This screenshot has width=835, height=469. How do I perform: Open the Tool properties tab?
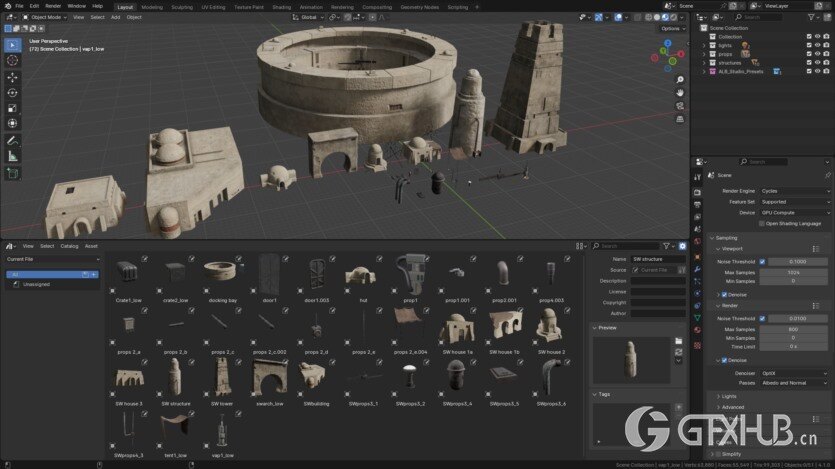point(698,177)
